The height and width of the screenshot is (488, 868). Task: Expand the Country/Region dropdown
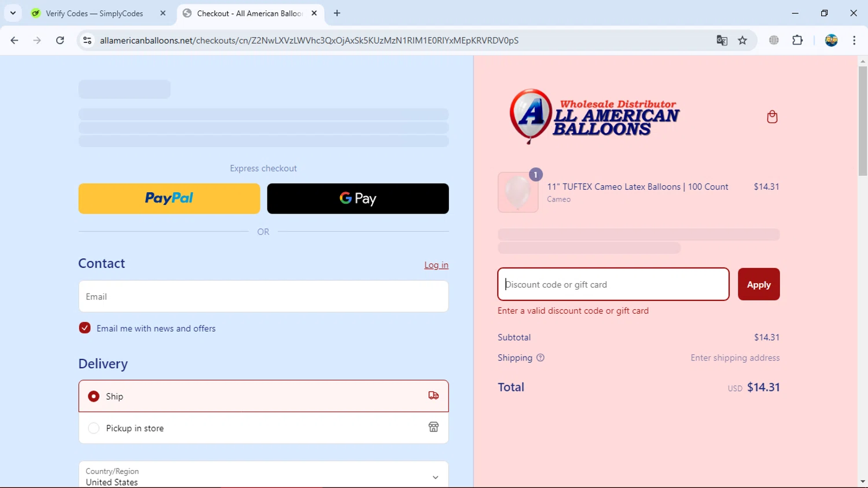point(263,475)
